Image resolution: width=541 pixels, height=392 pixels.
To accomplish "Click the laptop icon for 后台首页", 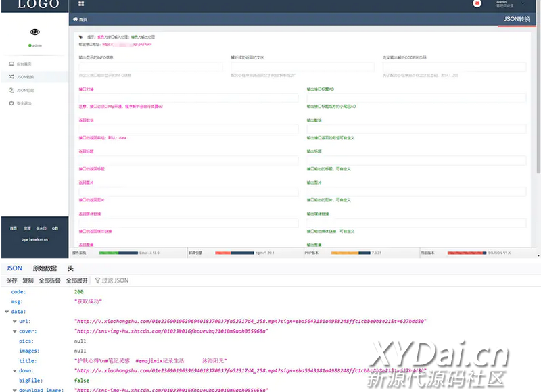I will pyautogui.click(x=11, y=64).
